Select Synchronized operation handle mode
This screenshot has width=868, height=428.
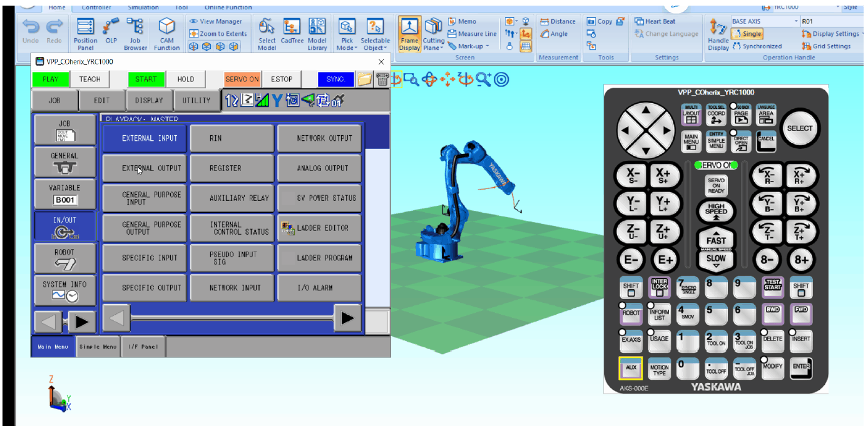(757, 46)
